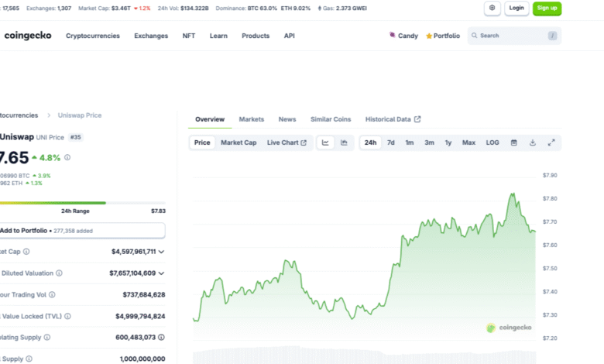Select the 3m time range
This screenshot has height=364, width=604.
click(x=429, y=143)
